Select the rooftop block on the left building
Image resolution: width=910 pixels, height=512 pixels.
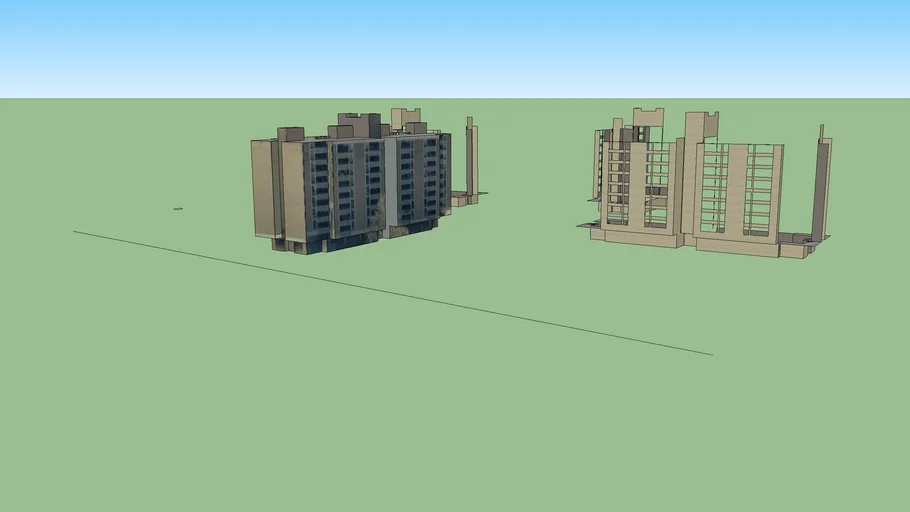coord(360,126)
